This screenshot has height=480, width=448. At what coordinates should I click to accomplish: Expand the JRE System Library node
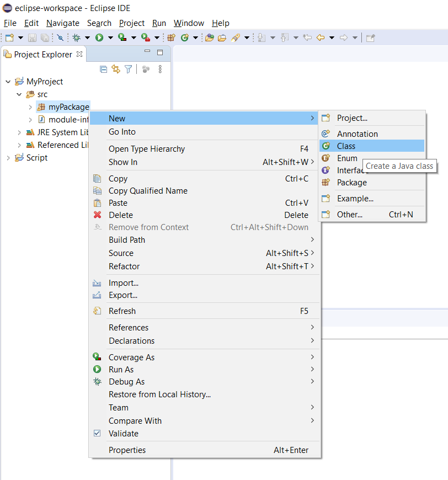pos(19,132)
